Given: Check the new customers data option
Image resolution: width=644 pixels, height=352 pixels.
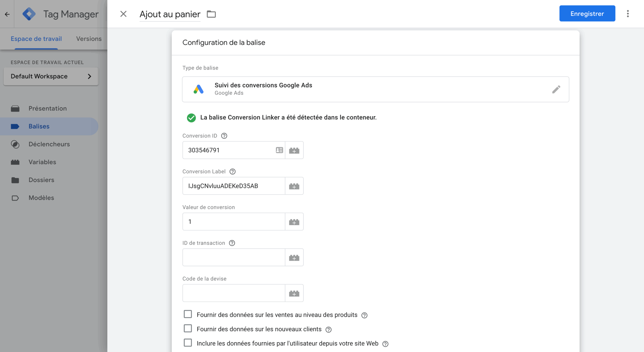Looking at the screenshot, I should [188, 329].
